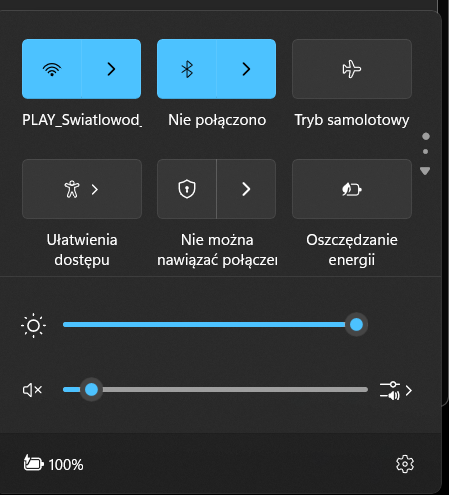The height and width of the screenshot is (495, 449).
Task: Select the second page indicator dot
Action: pyautogui.click(x=425, y=152)
